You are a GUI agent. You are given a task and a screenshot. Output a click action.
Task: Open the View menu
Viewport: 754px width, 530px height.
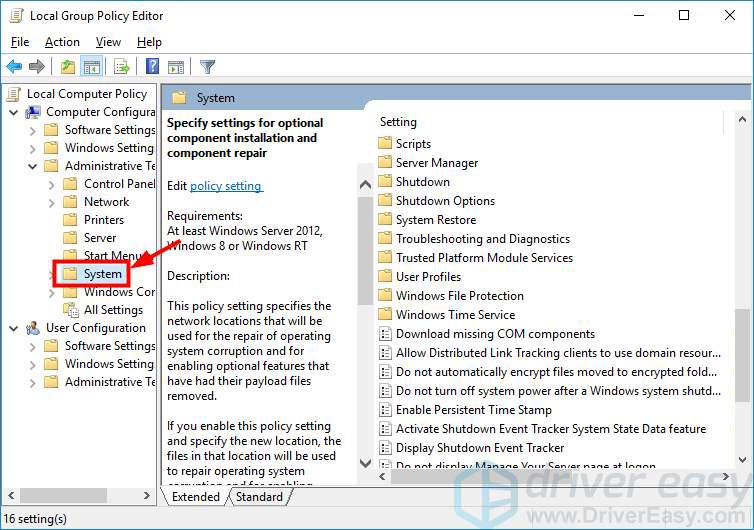click(108, 42)
